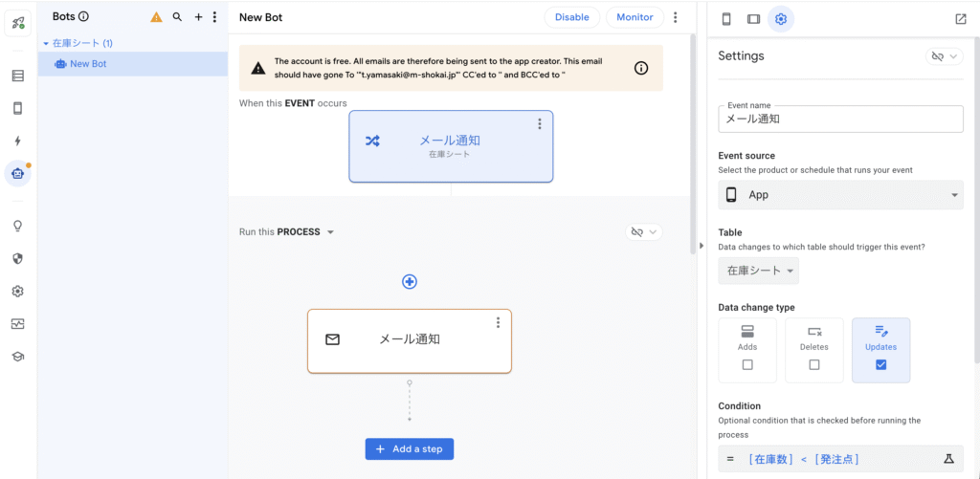Click the expression tester flask icon

tap(948, 459)
